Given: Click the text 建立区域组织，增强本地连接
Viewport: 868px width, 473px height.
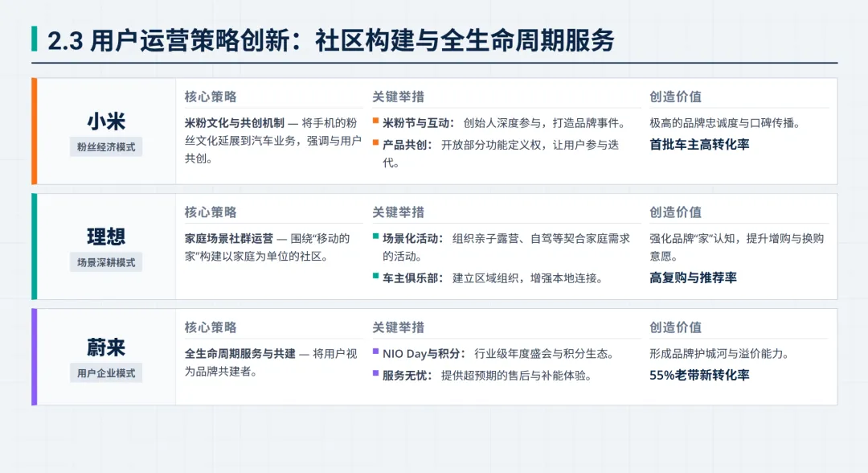Looking at the screenshot, I should (x=528, y=278).
